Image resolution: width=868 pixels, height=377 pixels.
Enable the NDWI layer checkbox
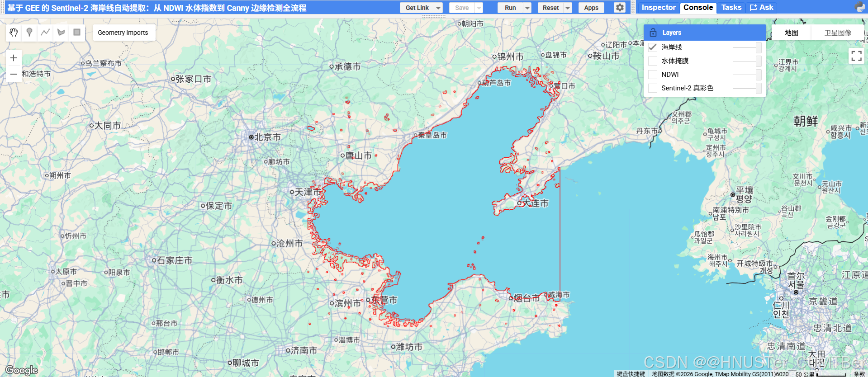[653, 75]
